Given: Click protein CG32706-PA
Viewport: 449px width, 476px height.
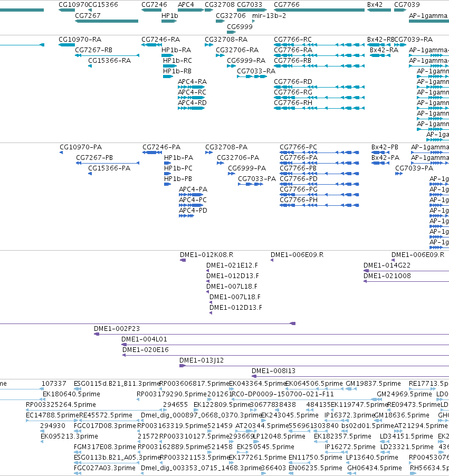Looking at the screenshot, I should tap(238, 158).
